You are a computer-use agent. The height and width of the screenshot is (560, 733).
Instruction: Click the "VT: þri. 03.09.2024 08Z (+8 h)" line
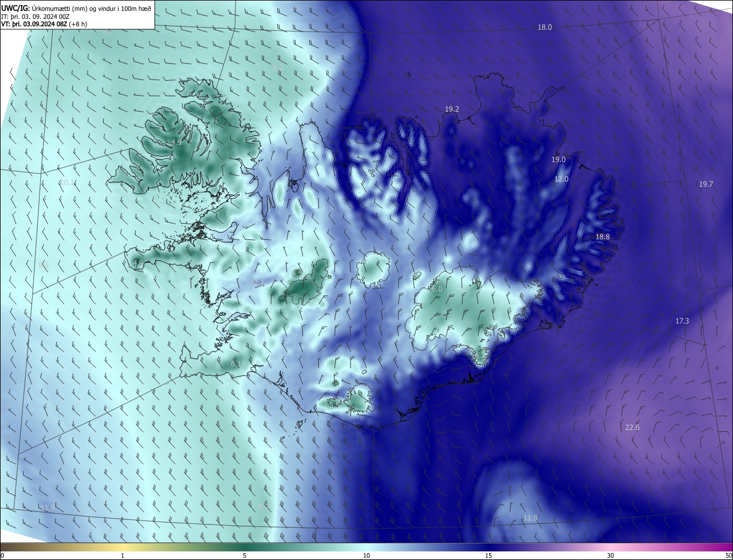coord(44,24)
